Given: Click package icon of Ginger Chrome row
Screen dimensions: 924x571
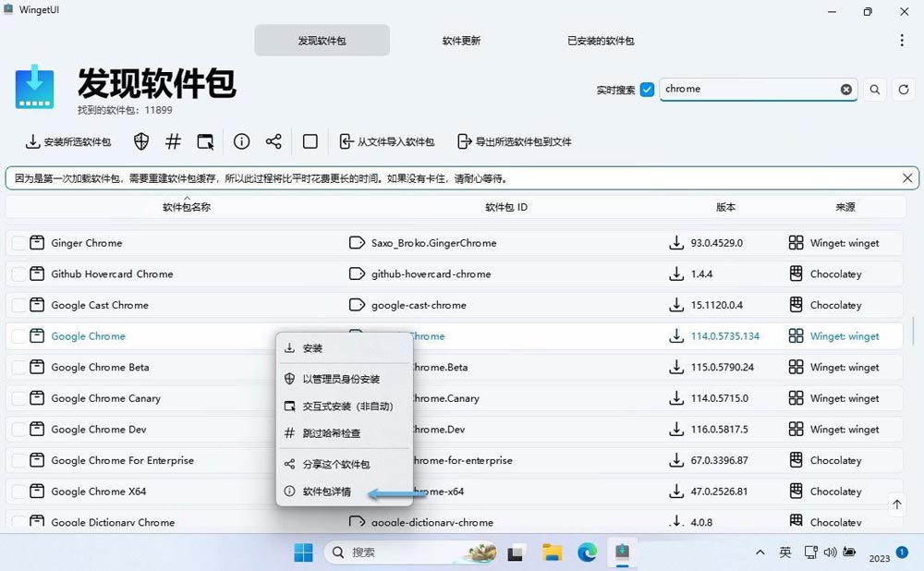Looking at the screenshot, I should pos(37,243).
